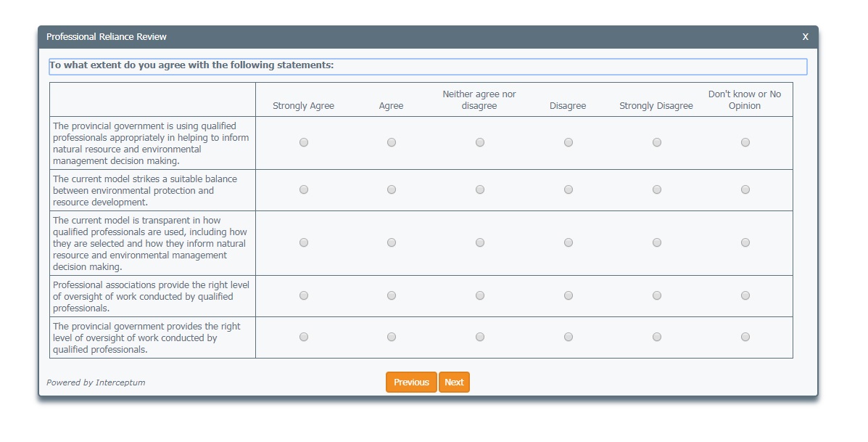Image resolution: width=868 pixels, height=442 pixels.
Task: Select Neither agree nor disagree for transparency statement
Action: pos(480,243)
